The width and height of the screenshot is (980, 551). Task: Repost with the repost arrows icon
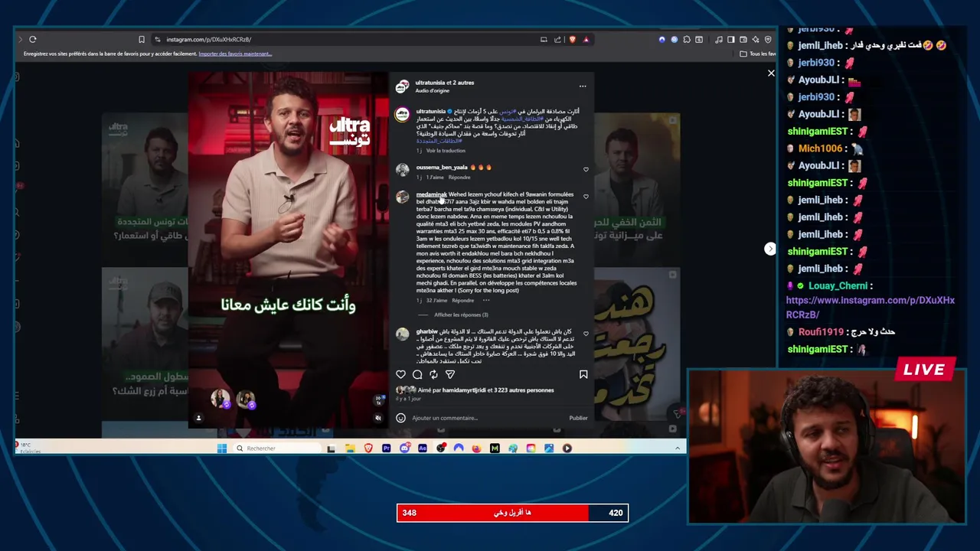pos(433,374)
